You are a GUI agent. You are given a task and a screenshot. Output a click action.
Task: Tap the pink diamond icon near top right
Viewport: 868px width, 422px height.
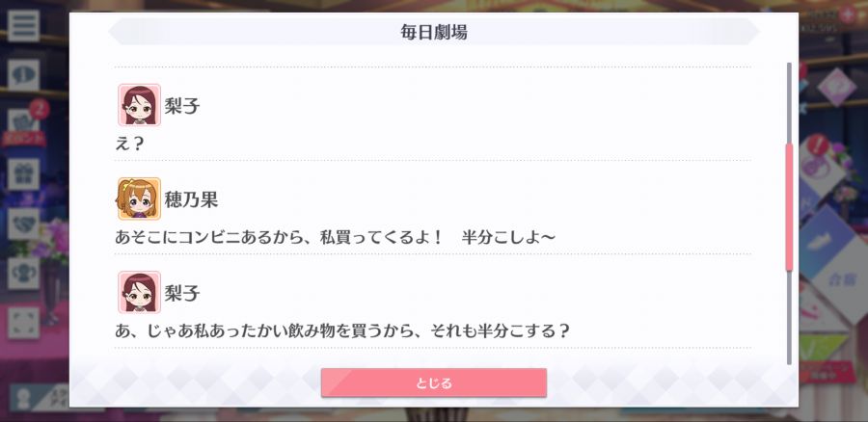tap(836, 88)
